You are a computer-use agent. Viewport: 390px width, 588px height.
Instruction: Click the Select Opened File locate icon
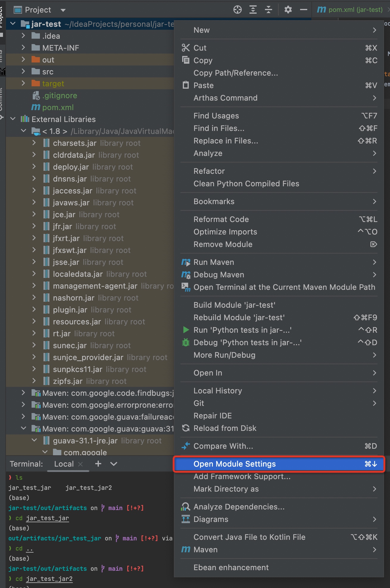[237, 10]
